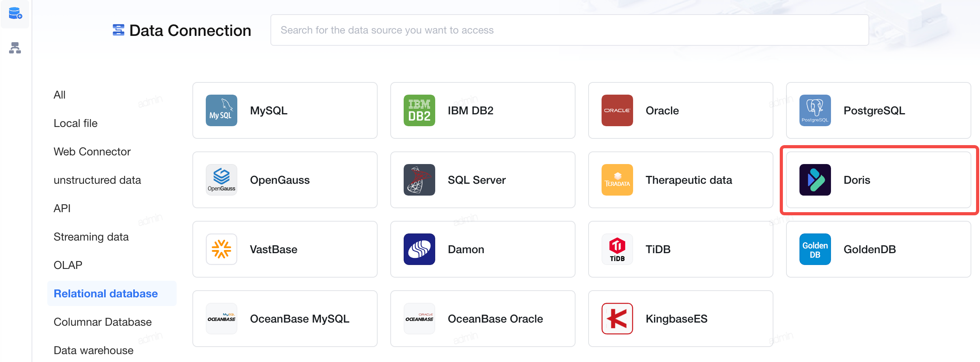Click the MySQL database icon
This screenshot has height=362, width=980.
tap(222, 110)
